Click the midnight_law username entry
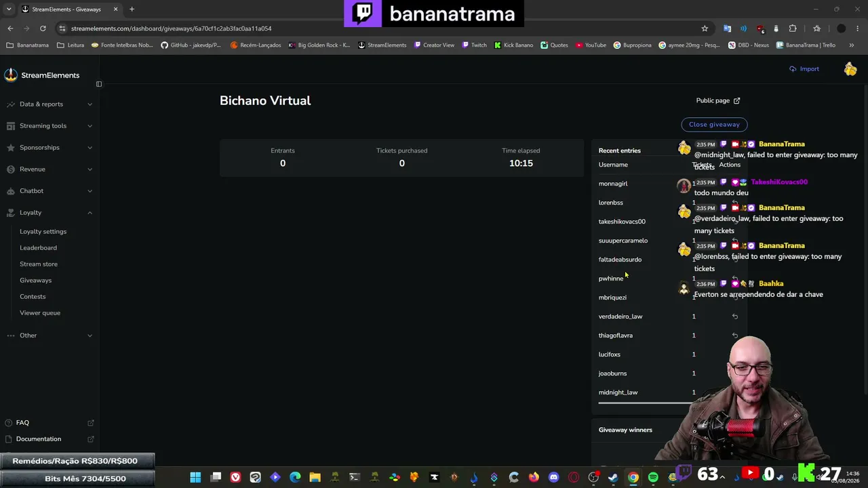This screenshot has height=488, width=868. point(618,392)
